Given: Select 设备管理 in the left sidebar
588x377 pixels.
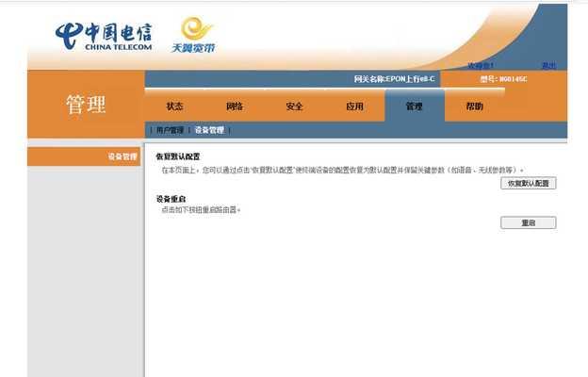Looking at the screenshot, I should point(84,156).
